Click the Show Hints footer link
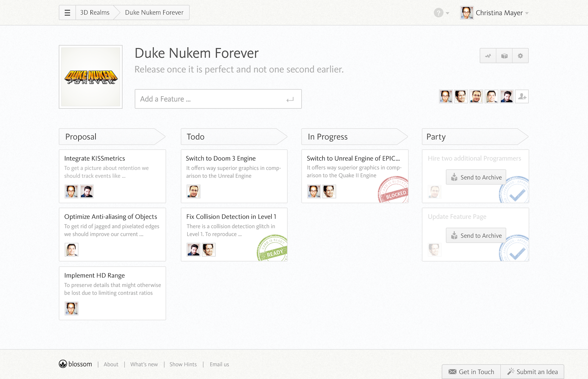This screenshot has height=379, width=588. (183, 364)
